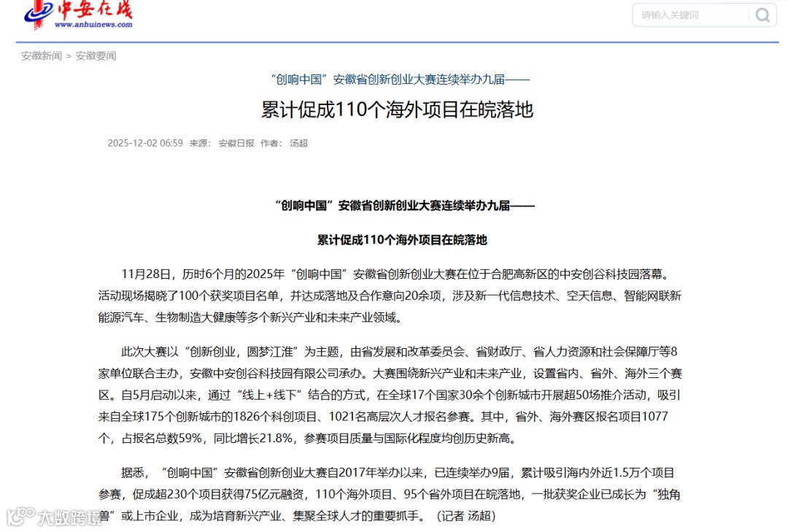Click the paragraph beginning 据悉
This screenshot has width=788, height=532.
(x=390, y=494)
